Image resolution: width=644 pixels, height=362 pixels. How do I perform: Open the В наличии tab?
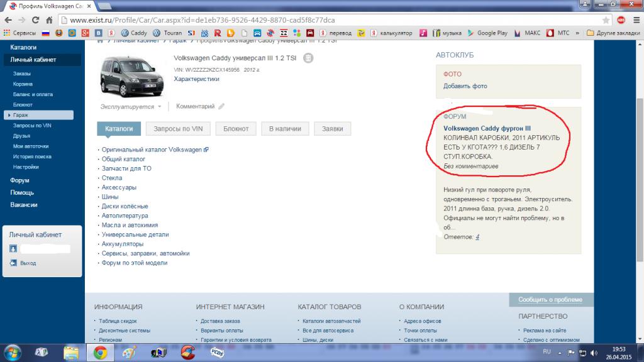click(285, 128)
